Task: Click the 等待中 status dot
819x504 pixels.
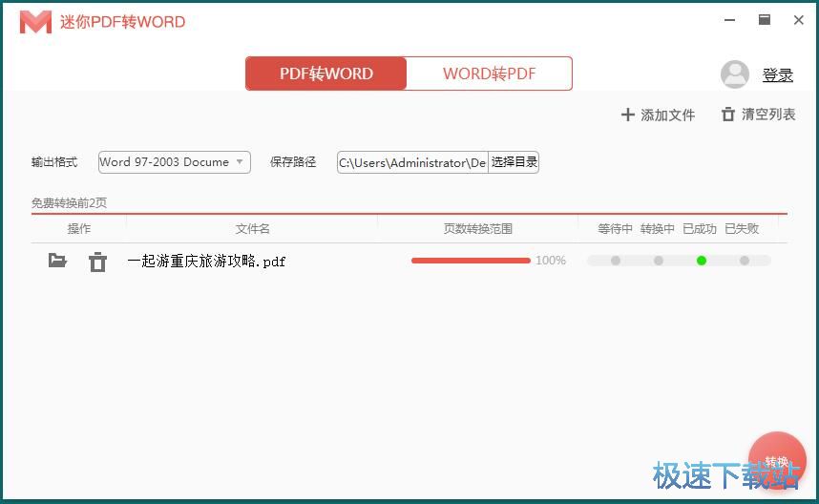Action: [616, 260]
